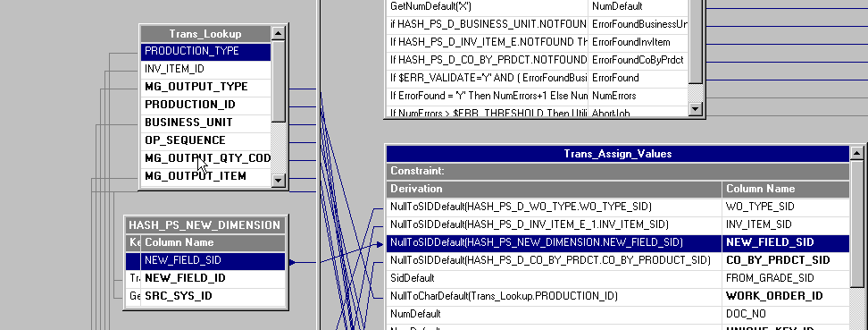Select MG_OUTPUT_ITEM row in Trans_Lookup
868x330 pixels.
coord(206,176)
